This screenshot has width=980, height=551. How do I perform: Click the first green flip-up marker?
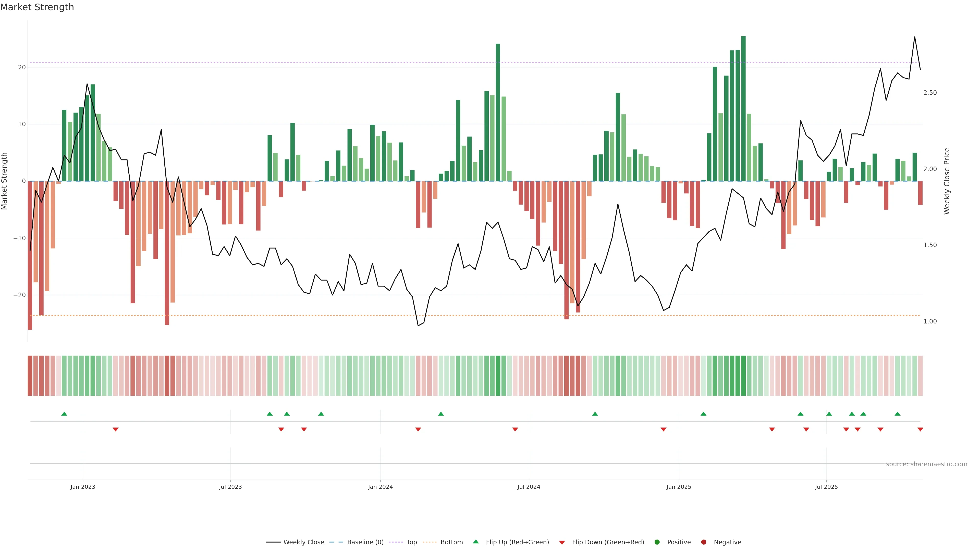pos(64,414)
